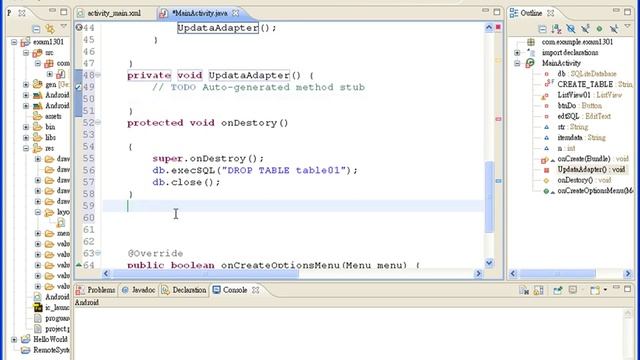Image resolution: width=640 pixels, height=360 pixels.
Task: Toggle the Console Scroll Lock icon
Action: click(x=538, y=290)
